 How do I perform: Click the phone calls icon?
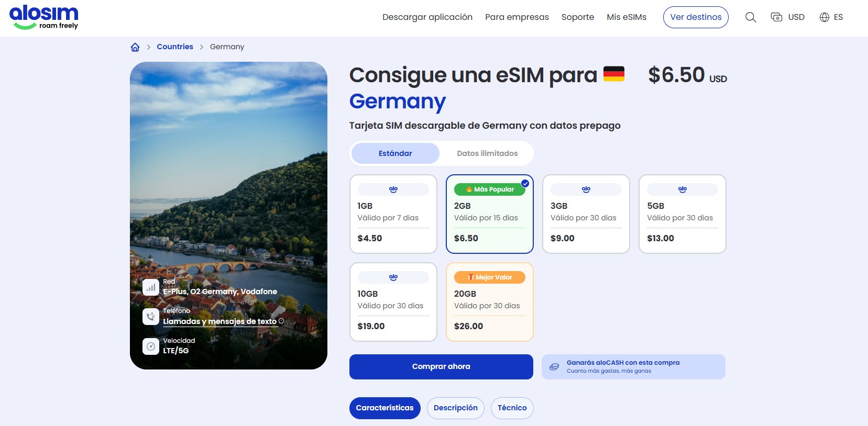(151, 317)
